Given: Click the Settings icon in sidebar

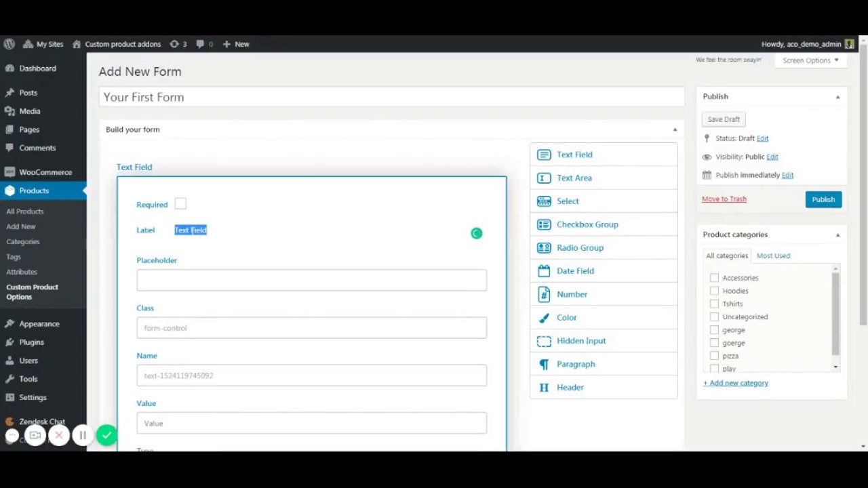Looking at the screenshot, I should tap(9, 397).
